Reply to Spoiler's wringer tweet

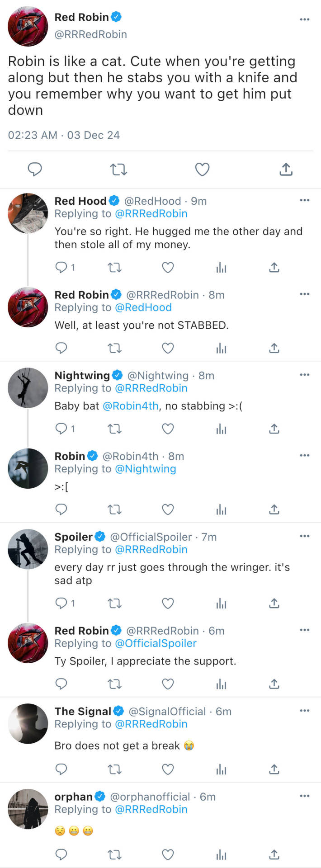coord(61,603)
